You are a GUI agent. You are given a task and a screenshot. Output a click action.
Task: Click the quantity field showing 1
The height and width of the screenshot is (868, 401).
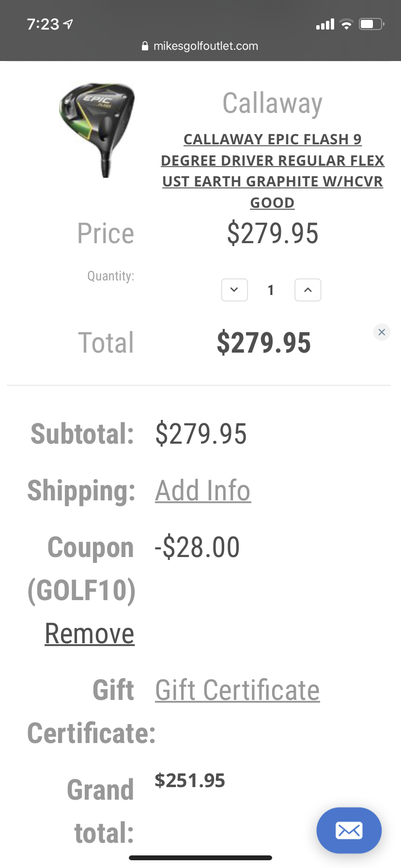pos(271,290)
